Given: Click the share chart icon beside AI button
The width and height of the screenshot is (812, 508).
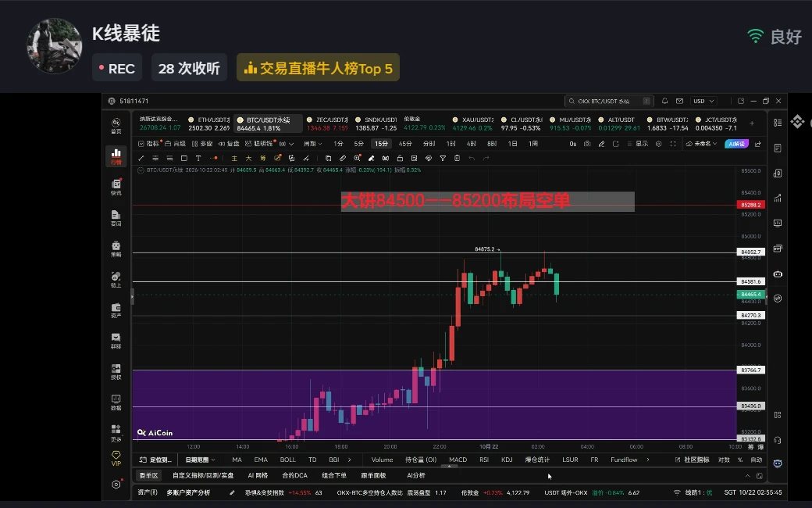Looking at the screenshot, I should coord(758,144).
